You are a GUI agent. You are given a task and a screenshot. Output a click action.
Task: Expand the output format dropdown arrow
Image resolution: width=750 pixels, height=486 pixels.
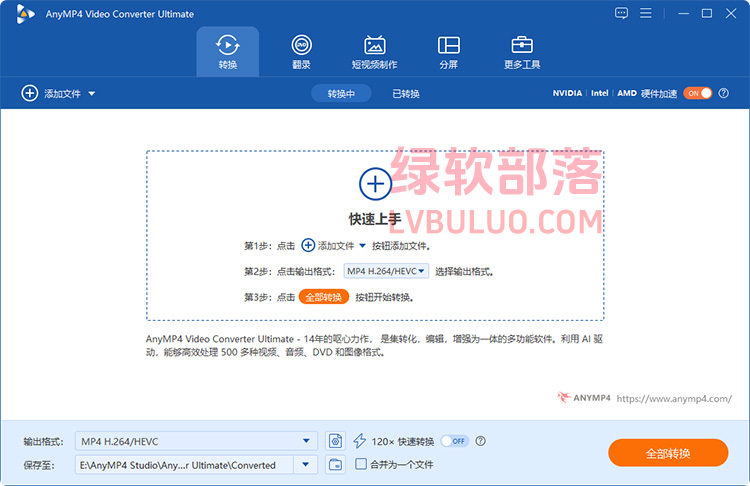[306, 441]
